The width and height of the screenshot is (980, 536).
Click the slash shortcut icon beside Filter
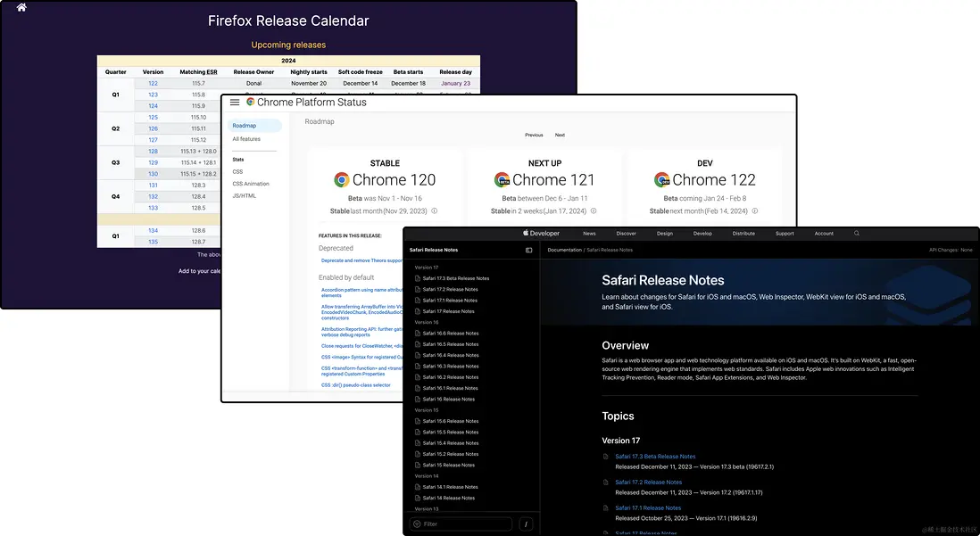point(526,524)
